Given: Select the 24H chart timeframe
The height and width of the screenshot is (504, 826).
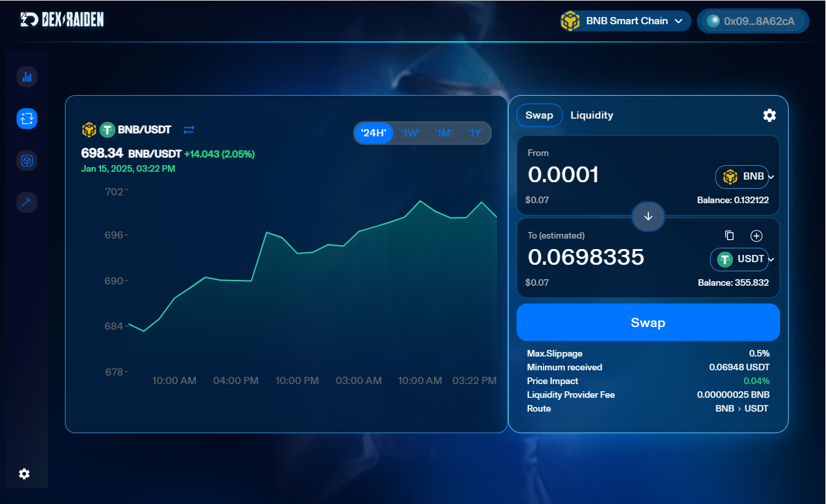Looking at the screenshot, I should (374, 133).
